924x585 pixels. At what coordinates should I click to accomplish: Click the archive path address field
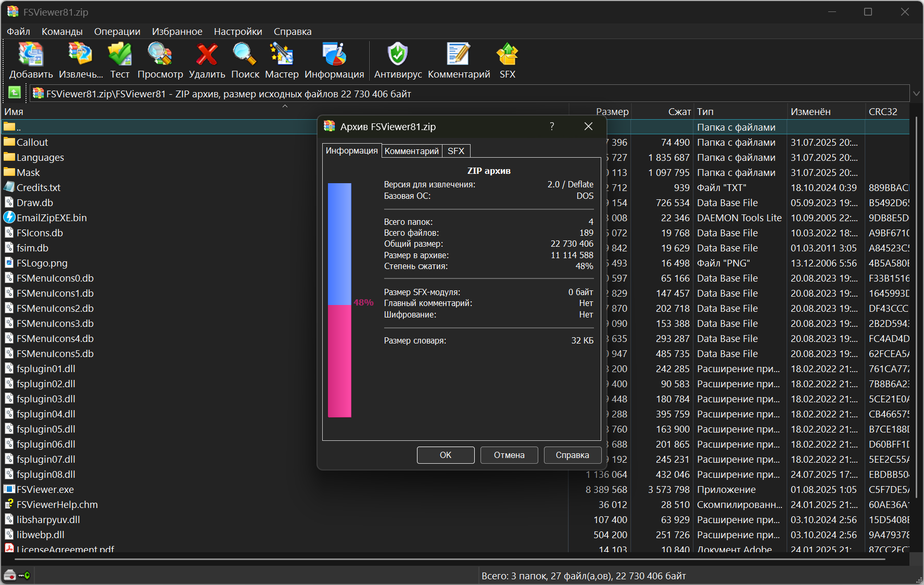(470, 94)
